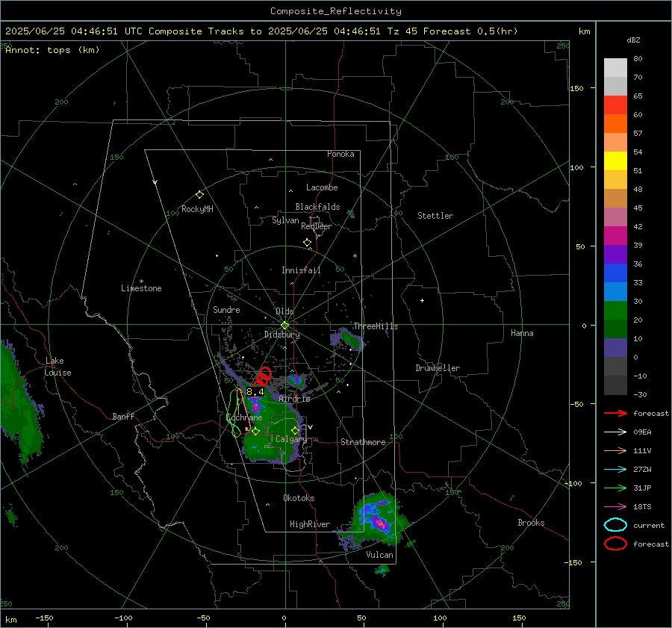The width and height of the screenshot is (672, 628).
Task: Click the Annot: tops (km) label
Action: (x=52, y=50)
